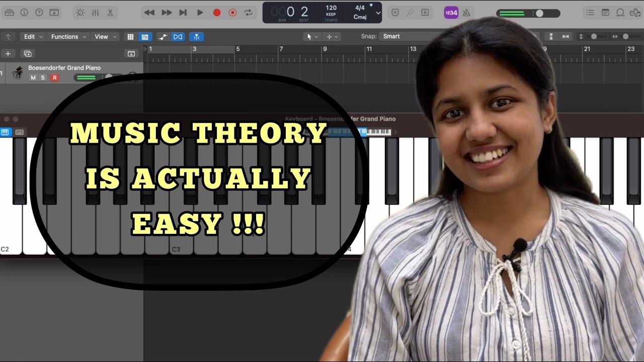Image resolution: width=644 pixels, height=362 pixels.
Task: Toggle the Solo S button in control bar
Action: pyautogui.click(x=425, y=13)
